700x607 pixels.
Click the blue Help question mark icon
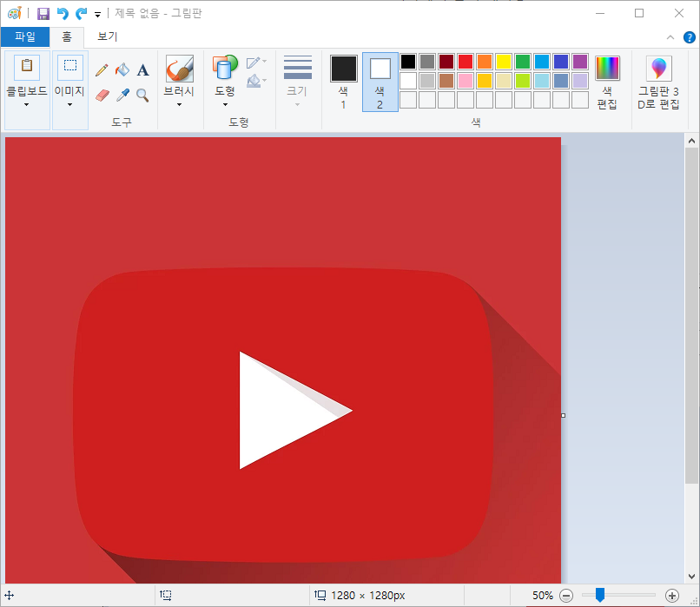pos(690,37)
